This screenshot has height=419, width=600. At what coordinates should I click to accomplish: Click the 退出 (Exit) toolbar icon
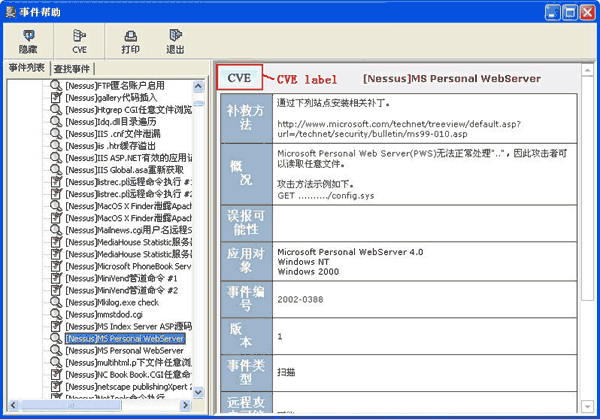pos(175,40)
